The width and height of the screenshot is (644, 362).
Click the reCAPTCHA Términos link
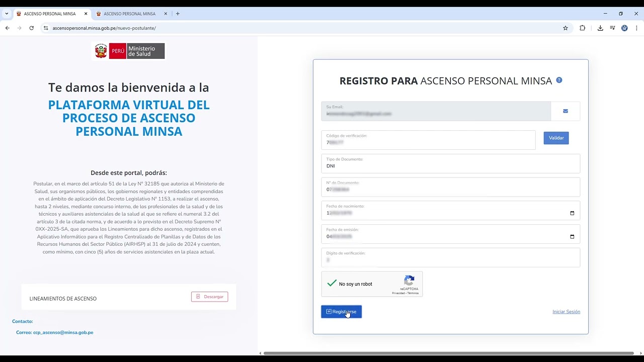point(413,293)
